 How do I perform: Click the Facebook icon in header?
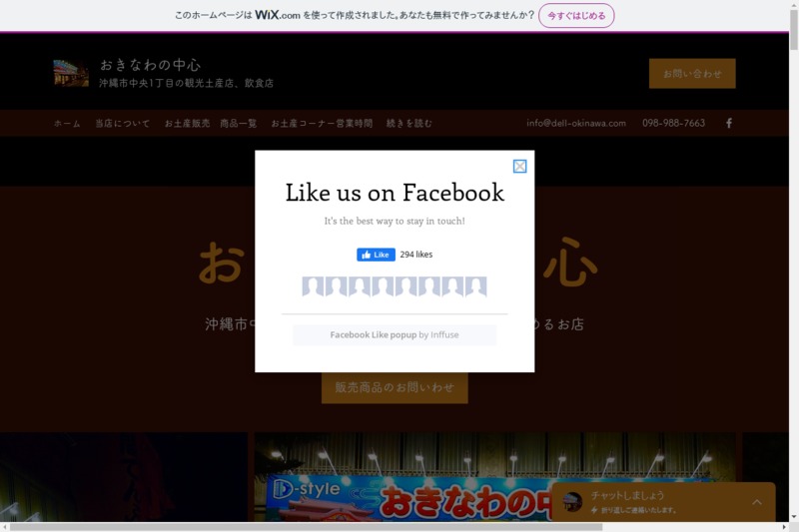(x=729, y=123)
